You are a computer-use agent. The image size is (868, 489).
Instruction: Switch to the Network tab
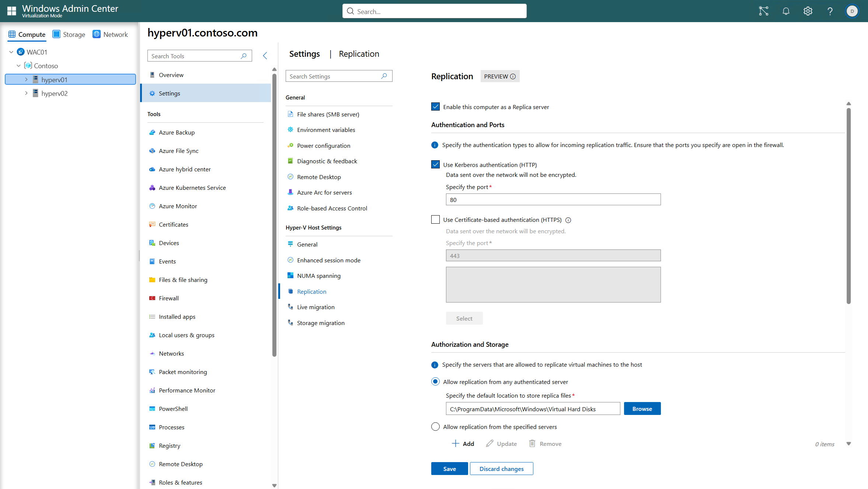click(x=110, y=34)
